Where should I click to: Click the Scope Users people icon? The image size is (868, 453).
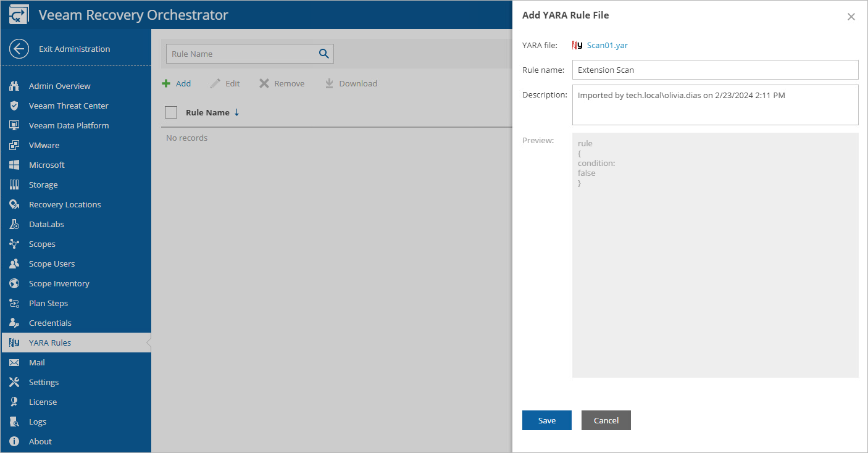coord(15,264)
